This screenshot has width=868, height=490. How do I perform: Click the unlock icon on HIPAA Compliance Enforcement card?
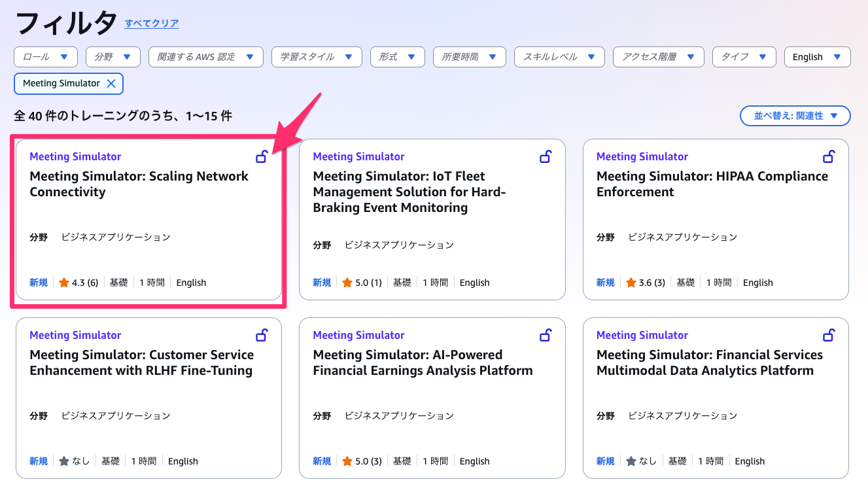(x=828, y=156)
